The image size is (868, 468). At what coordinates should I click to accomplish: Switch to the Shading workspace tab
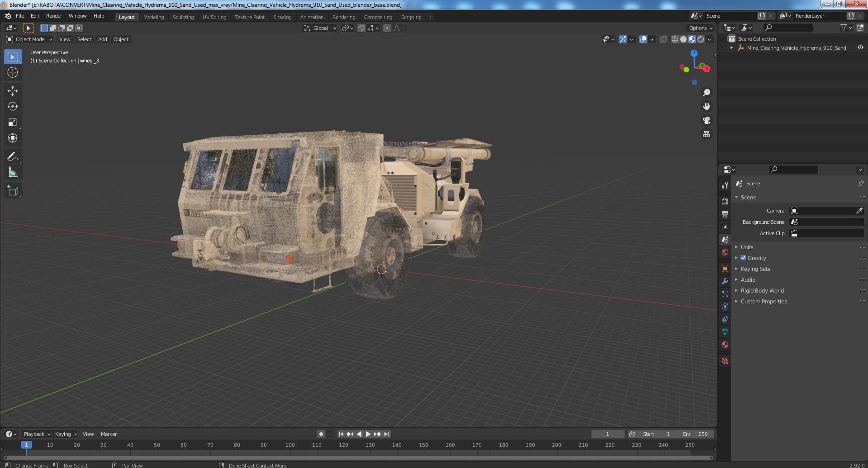(x=282, y=17)
